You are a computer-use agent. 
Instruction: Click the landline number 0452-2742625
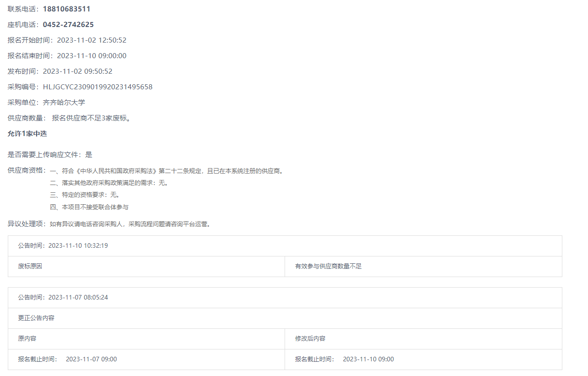pos(68,25)
